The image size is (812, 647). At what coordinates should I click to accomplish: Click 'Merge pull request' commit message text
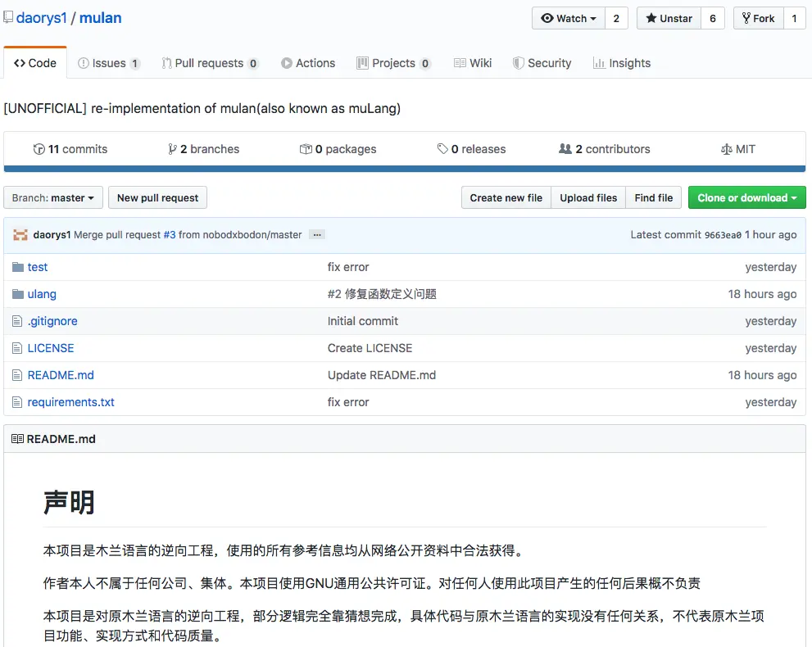point(117,235)
